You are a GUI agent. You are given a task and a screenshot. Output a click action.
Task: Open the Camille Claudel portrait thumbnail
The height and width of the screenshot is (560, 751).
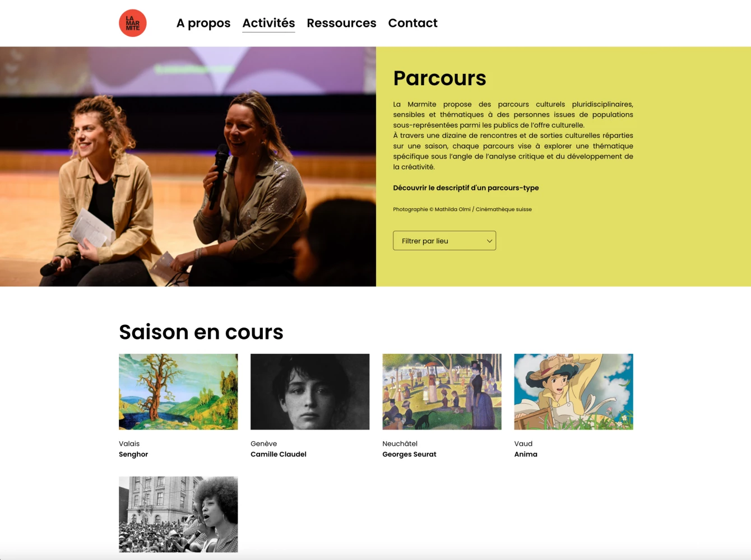coord(310,391)
